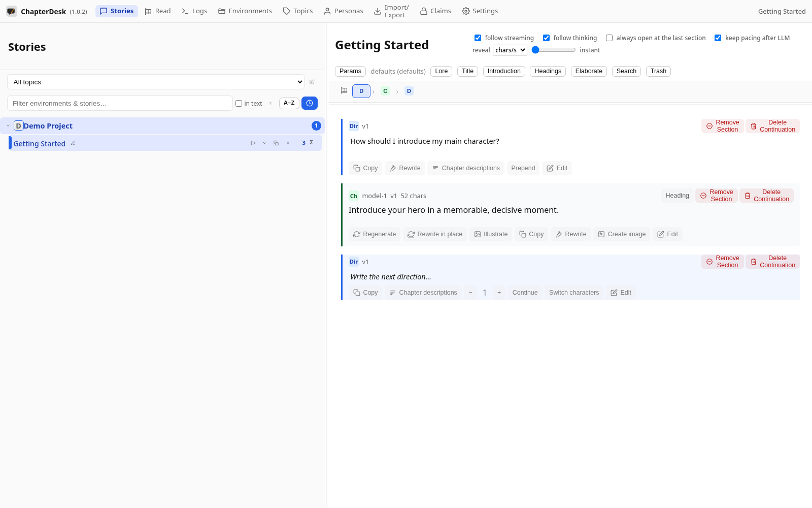The height and width of the screenshot is (508, 812).
Task: Open the Import/Export tab
Action: tap(391, 11)
